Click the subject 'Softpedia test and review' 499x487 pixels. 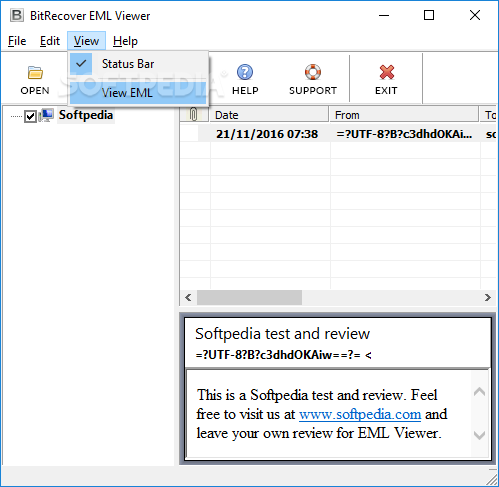coord(282,334)
